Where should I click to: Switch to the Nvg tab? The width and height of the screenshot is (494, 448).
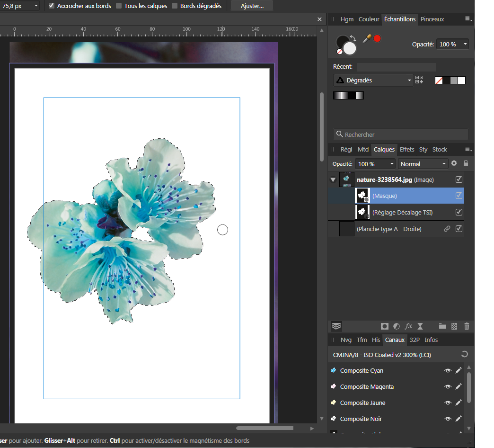346,340
